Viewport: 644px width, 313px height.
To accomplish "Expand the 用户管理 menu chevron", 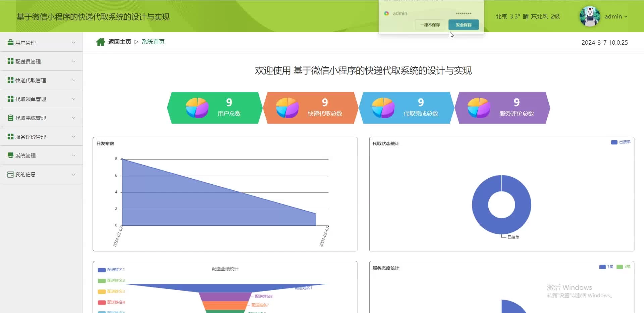I will point(73,42).
